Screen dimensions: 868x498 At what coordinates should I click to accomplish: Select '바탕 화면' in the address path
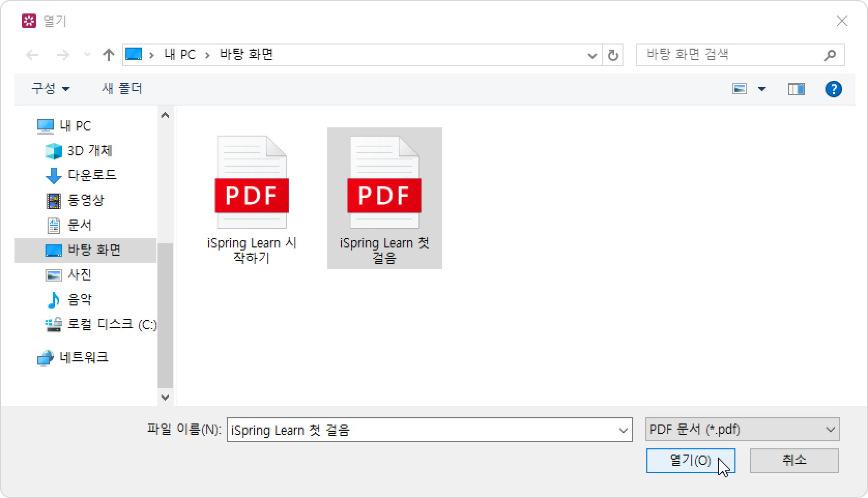point(247,54)
